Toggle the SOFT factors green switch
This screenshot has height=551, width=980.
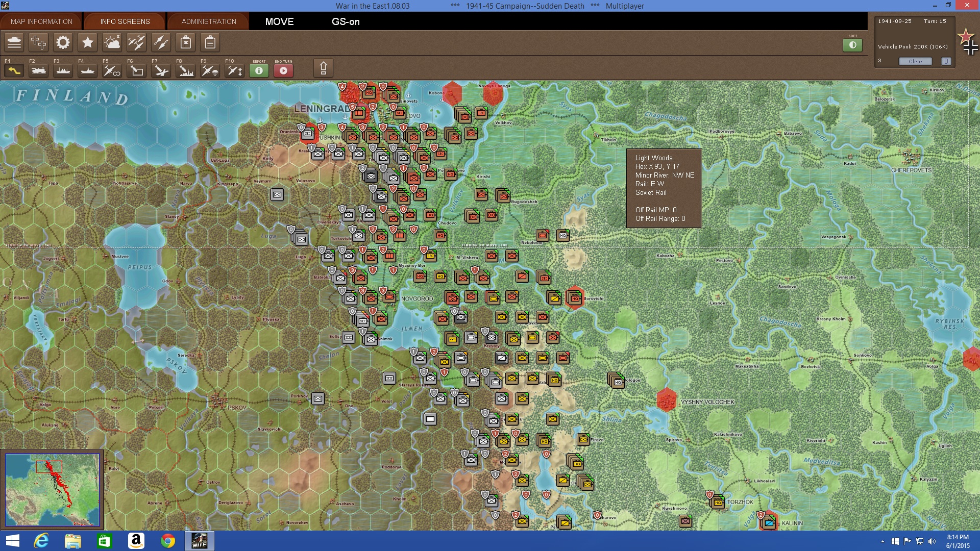pos(852,45)
